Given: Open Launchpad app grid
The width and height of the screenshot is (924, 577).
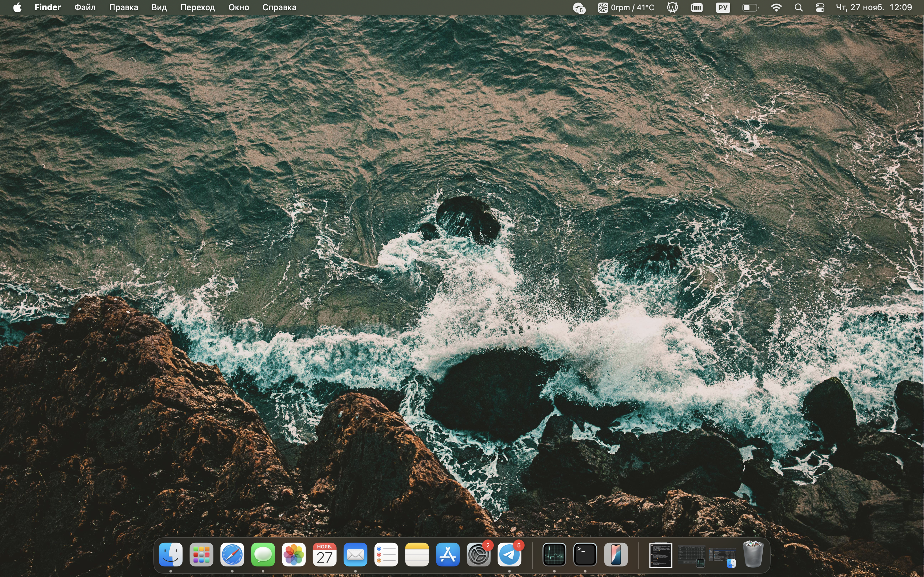Looking at the screenshot, I should 201,555.
